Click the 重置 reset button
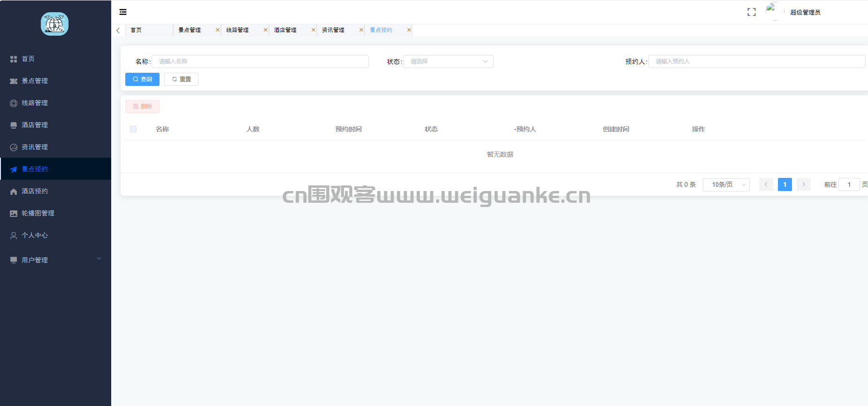 click(181, 79)
